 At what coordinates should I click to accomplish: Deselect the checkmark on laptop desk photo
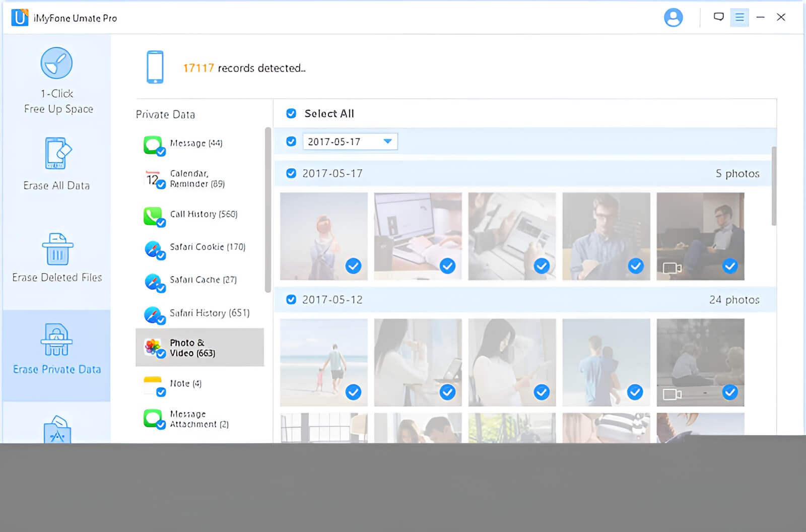click(x=447, y=265)
